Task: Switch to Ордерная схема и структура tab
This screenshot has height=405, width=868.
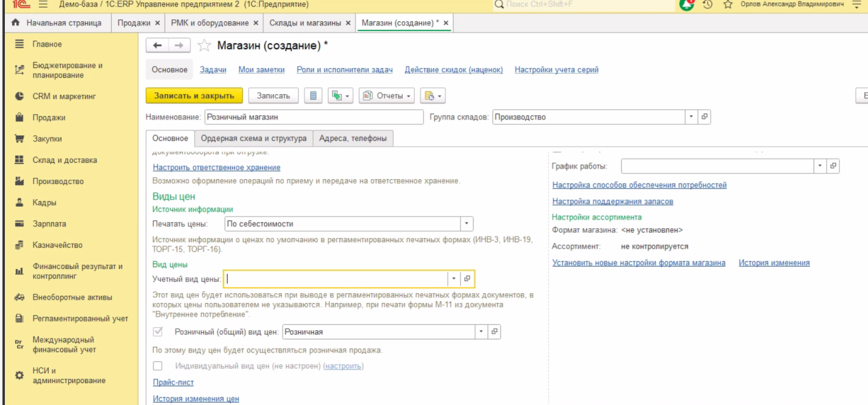Action: (254, 138)
